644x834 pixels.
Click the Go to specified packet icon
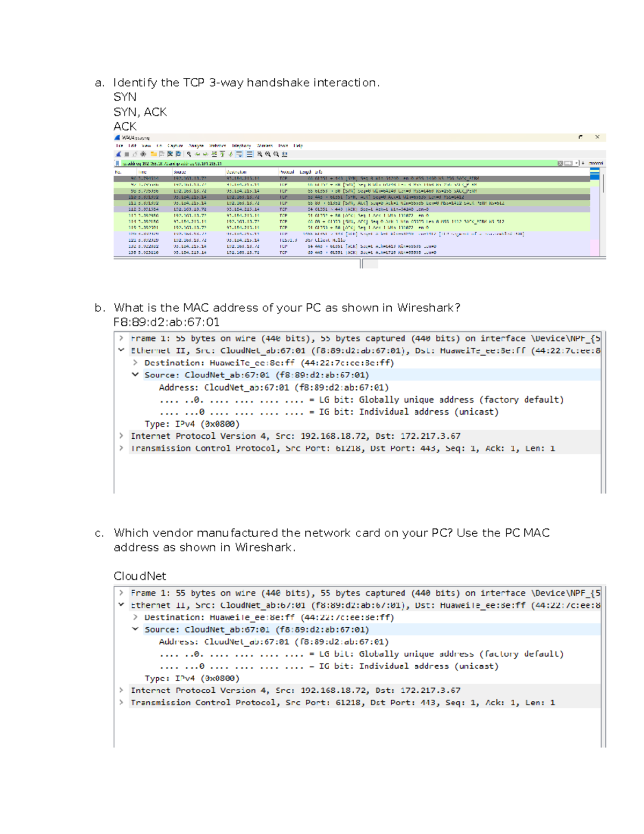click(214, 154)
